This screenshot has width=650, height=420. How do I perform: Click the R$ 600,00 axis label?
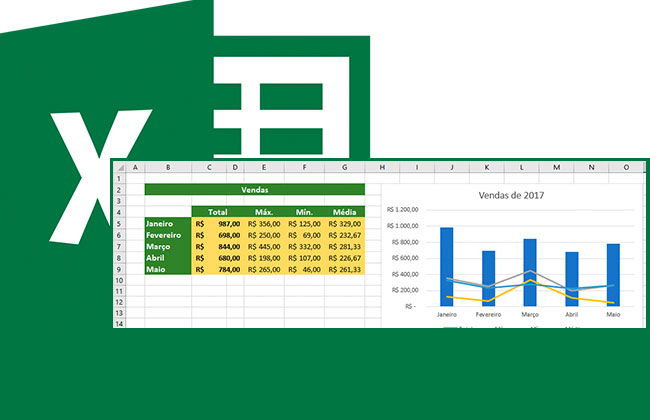tap(405, 258)
